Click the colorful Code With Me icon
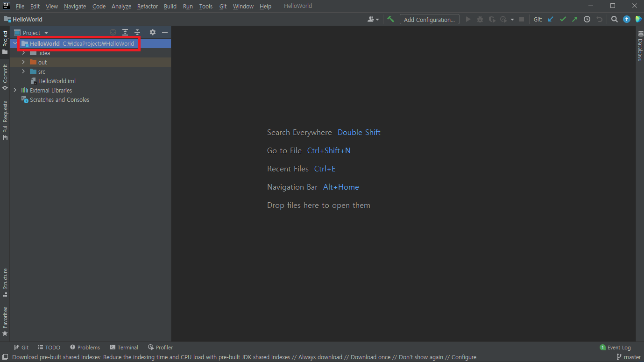The height and width of the screenshot is (362, 644). tap(637, 19)
